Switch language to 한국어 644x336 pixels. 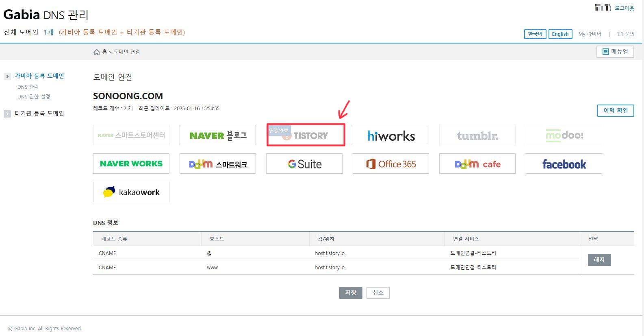point(535,34)
